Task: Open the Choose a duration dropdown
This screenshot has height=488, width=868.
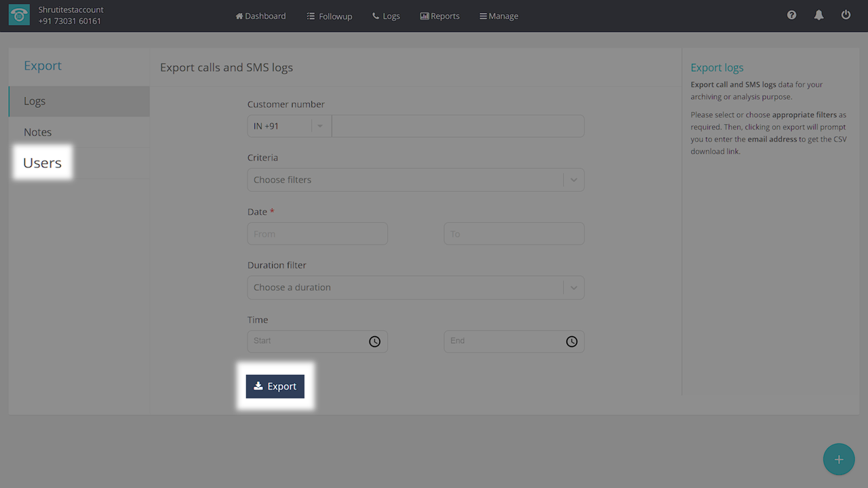Action: click(x=574, y=287)
